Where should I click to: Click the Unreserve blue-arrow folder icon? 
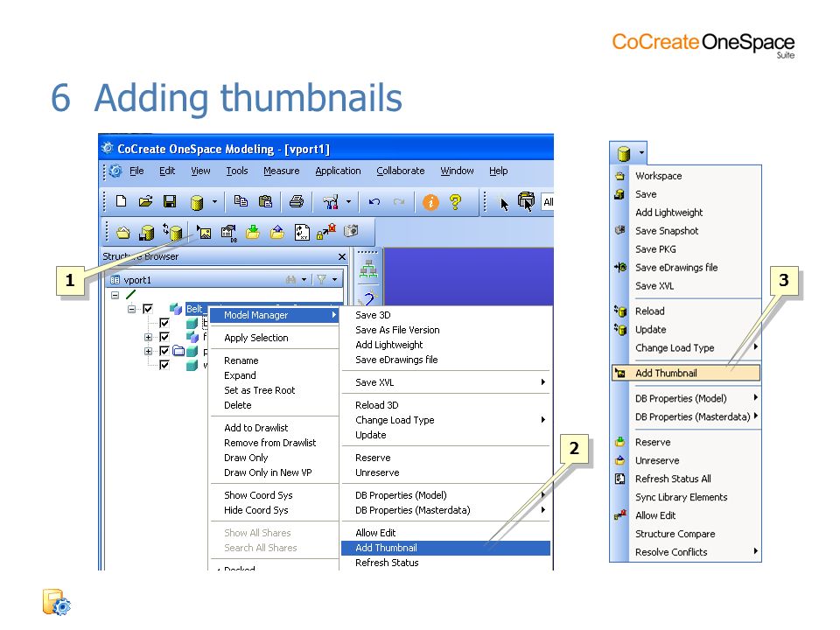(277, 232)
